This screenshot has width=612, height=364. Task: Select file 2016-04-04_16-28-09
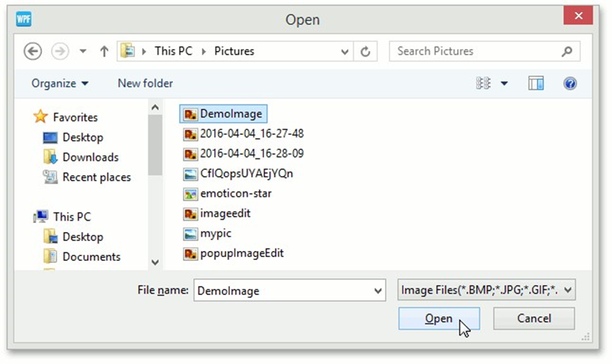pyautogui.click(x=243, y=153)
